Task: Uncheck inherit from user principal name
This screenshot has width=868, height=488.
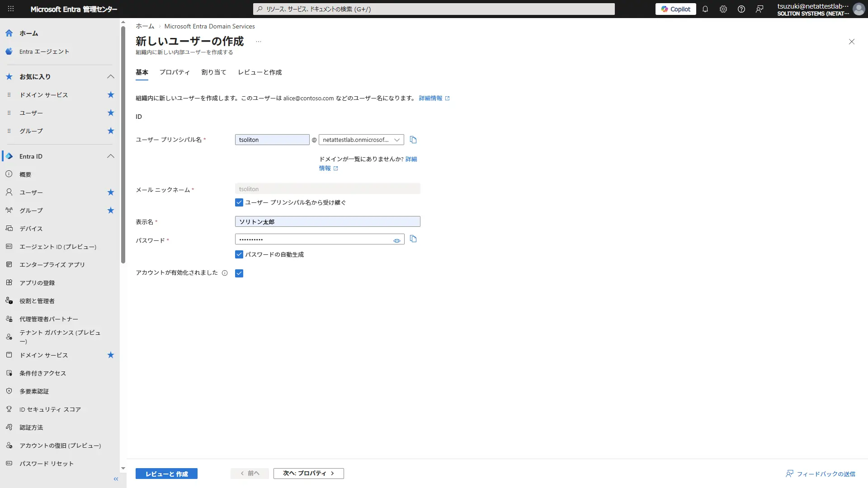Action: pyautogui.click(x=239, y=202)
